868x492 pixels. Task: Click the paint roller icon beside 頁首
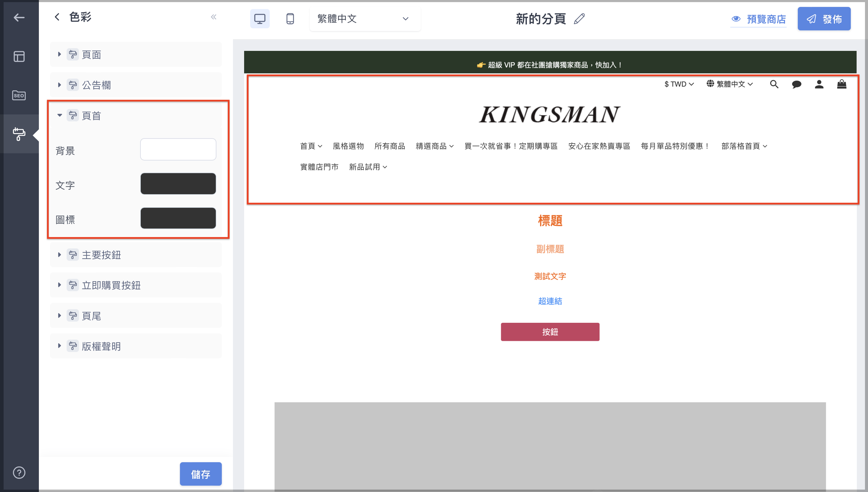tap(73, 116)
